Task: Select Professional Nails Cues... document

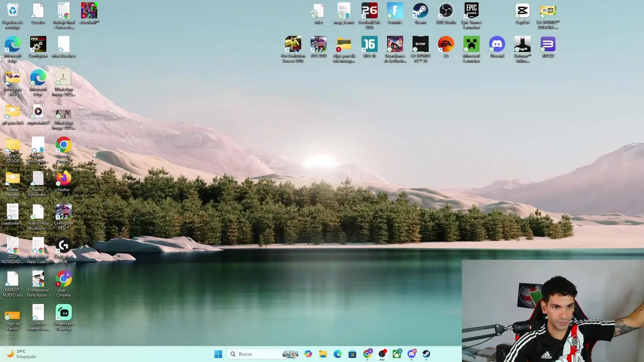Action: [38, 251]
